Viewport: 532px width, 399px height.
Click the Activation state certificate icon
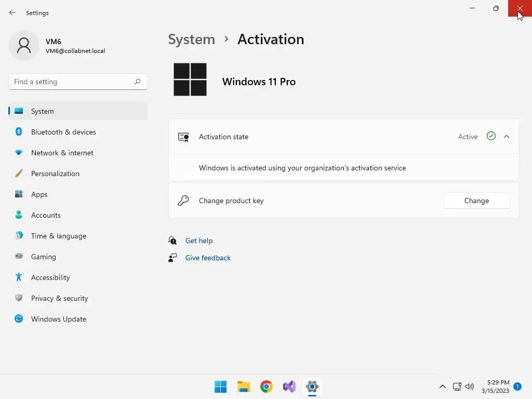click(x=183, y=137)
